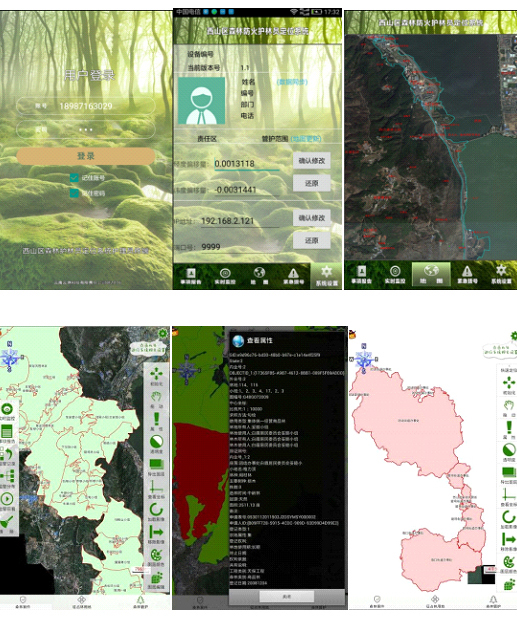517x617 pixels.
Task: Select the highlighted 地图 tab on satellite map screen
Action: click(431, 274)
